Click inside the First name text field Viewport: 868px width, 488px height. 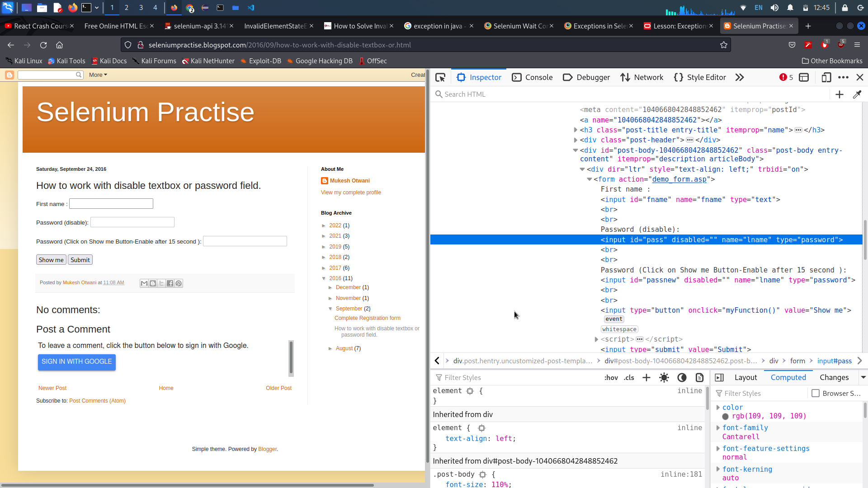point(111,203)
